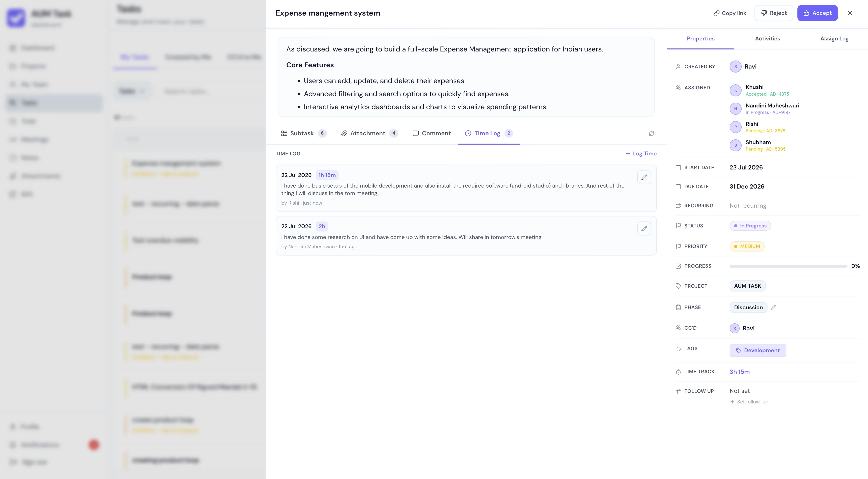Viewport: 868px width, 479px height.
Task: Edit the 2h time log entry
Action: (644, 228)
